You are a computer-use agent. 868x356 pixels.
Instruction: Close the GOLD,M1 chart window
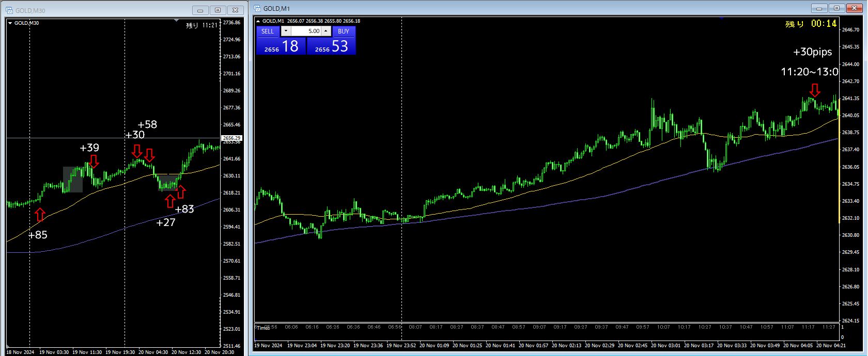pos(855,8)
